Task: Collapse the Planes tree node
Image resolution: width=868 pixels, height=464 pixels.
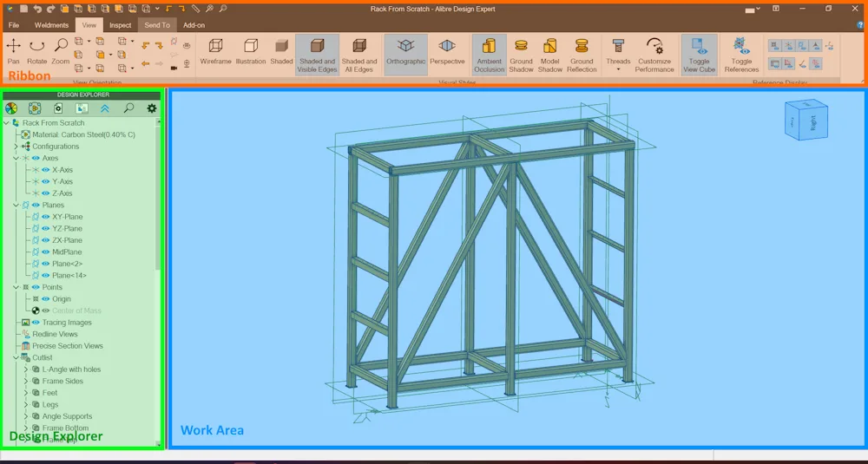Action: click(x=16, y=206)
